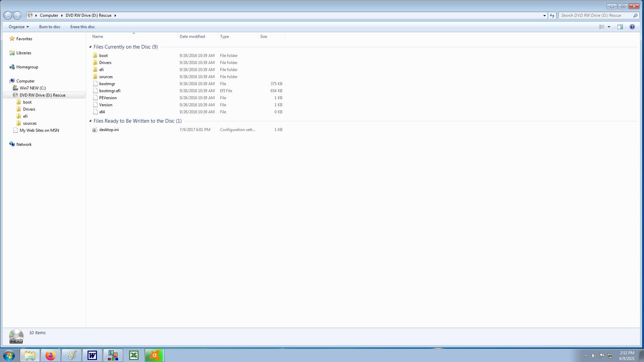Click the volume speaker tray icon
The height and width of the screenshot is (362, 644).
point(594,356)
